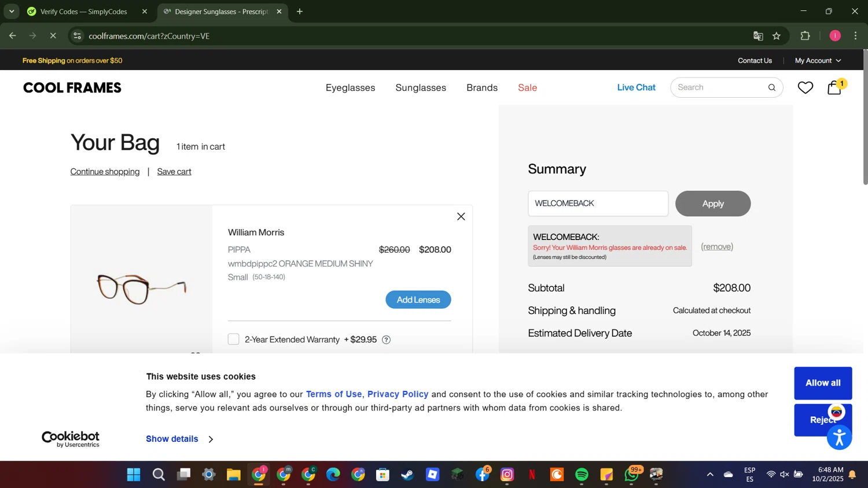
Task: Close the Verify Codes — SimplyCodes tab
Action: tap(145, 12)
